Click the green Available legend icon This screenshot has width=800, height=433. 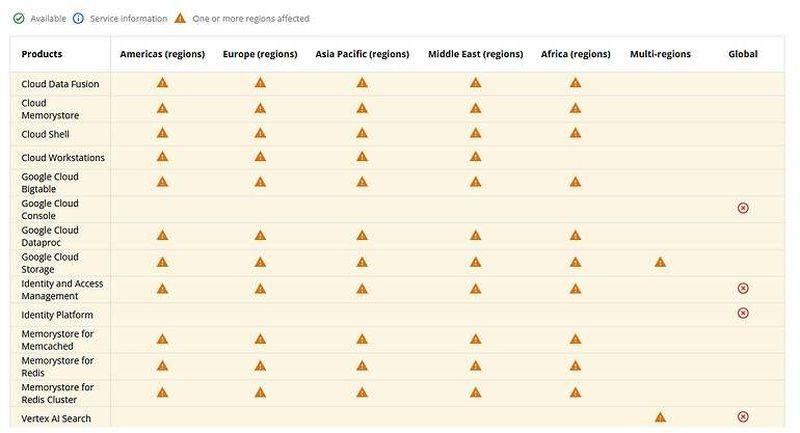pos(17,18)
